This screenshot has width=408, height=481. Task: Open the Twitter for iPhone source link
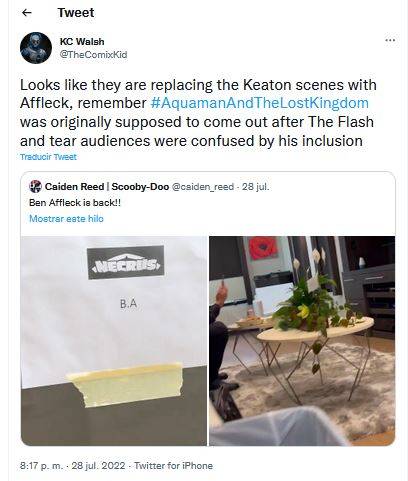coord(173,466)
